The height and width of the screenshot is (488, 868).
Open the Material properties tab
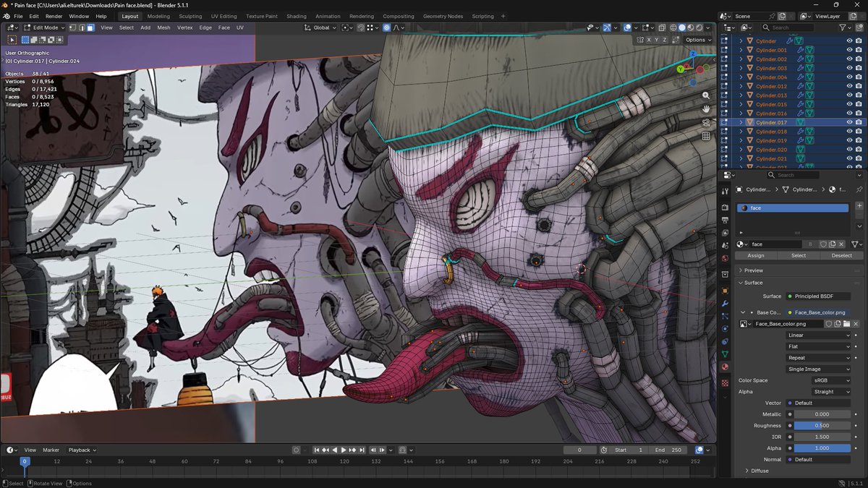coord(726,367)
